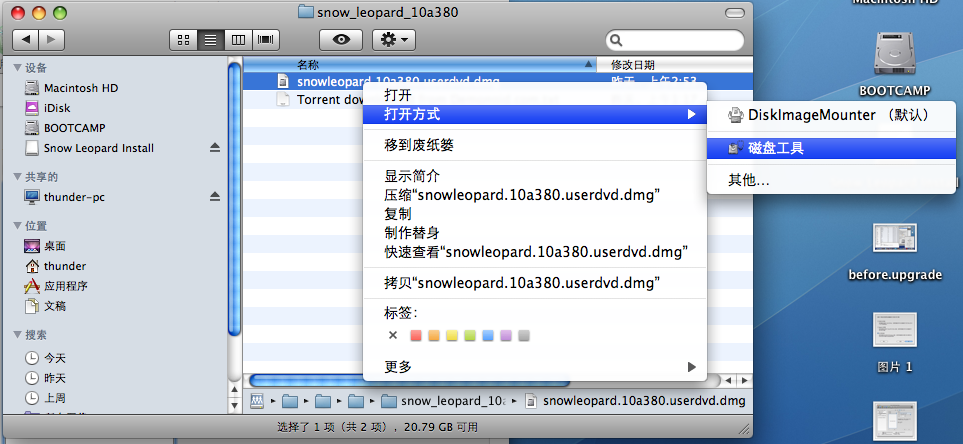This screenshot has height=444, width=963.
Task: Apply the orange label color
Action: pyautogui.click(x=434, y=335)
